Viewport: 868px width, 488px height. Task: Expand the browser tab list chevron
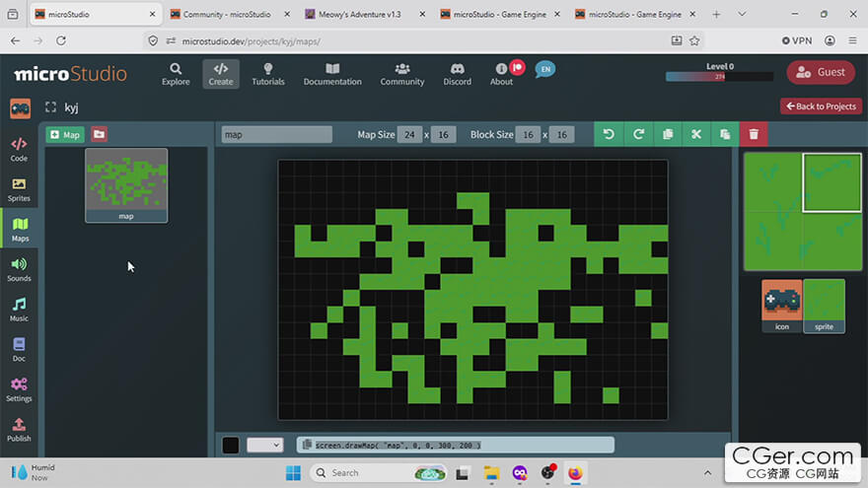[x=742, y=15]
